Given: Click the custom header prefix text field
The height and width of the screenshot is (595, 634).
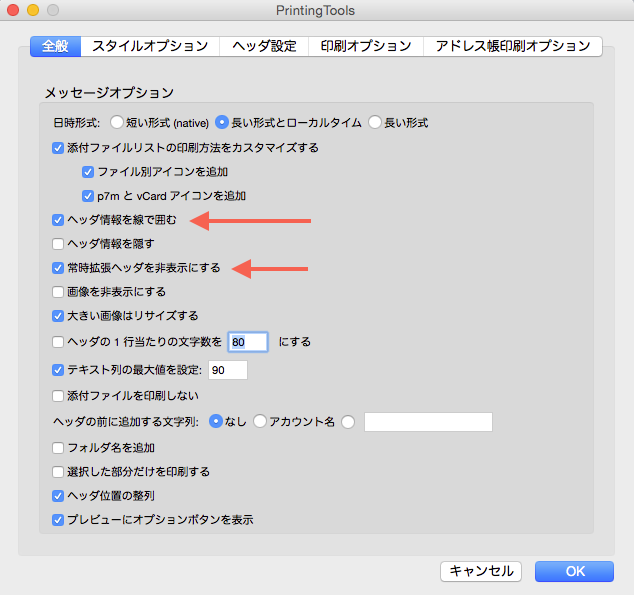Looking at the screenshot, I should pyautogui.click(x=428, y=422).
